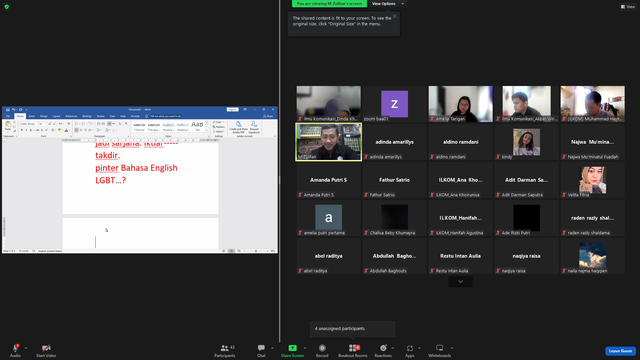The width and height of the screenshot is (640, 360).
Task: Click the red font color button
Action: [x=66, y=130]
